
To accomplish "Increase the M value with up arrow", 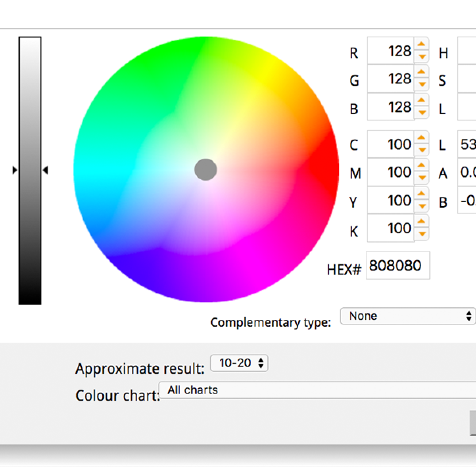I will (422, 166).
